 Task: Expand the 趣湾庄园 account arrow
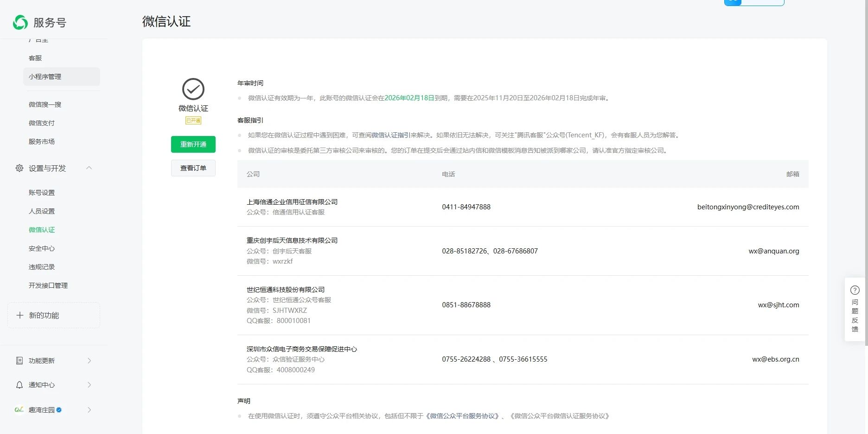click(89, 410)
